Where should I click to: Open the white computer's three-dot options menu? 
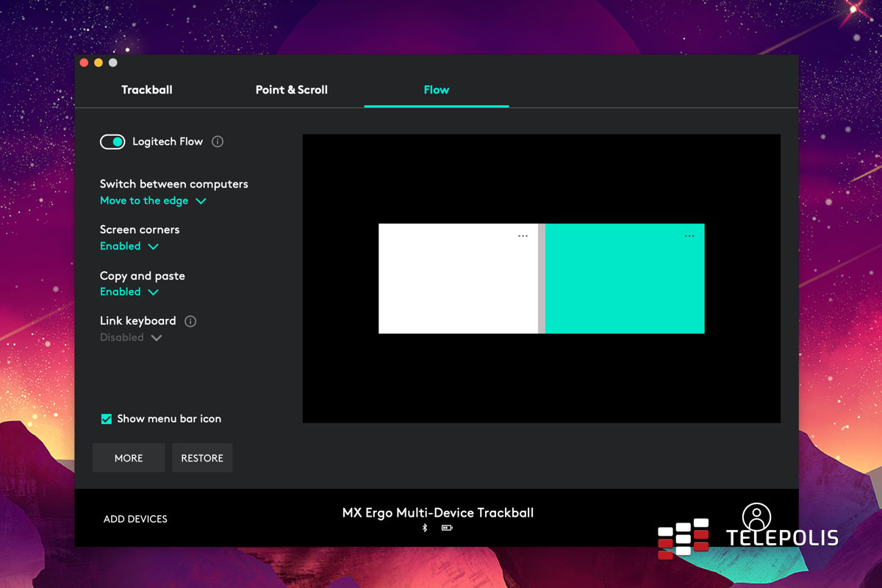click(x=523, y=236)
